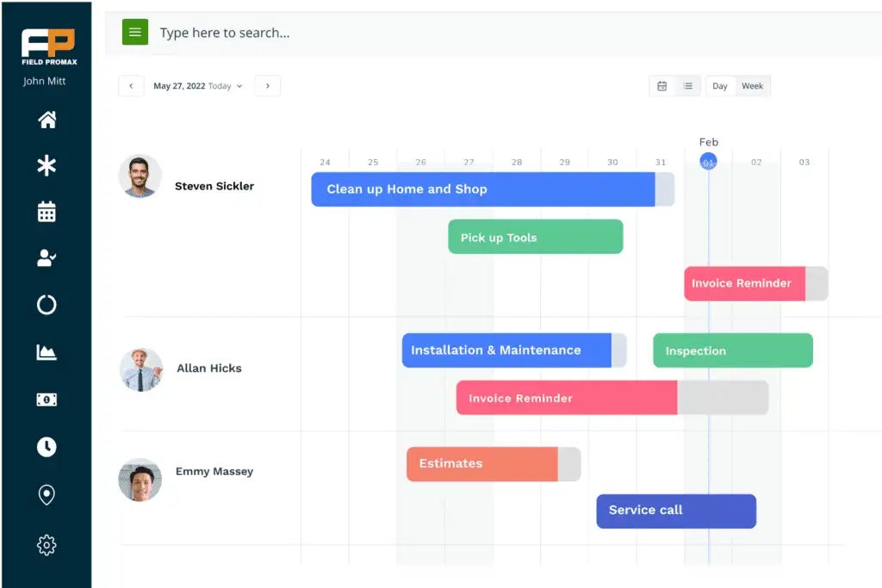Select the user checkmark sidebar icon
This screenshot has width=882, height=588.
(x=47, y=257)
